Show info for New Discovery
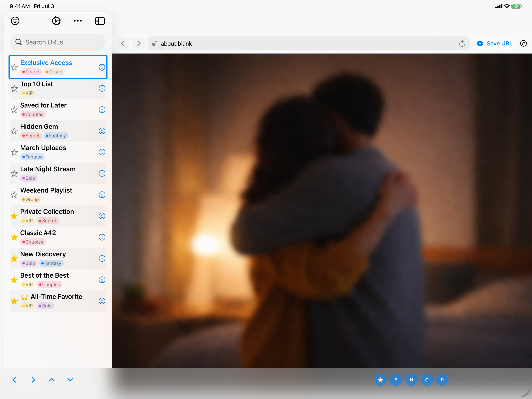The width and height of the screenshot is (532, 399). (102, 258)
